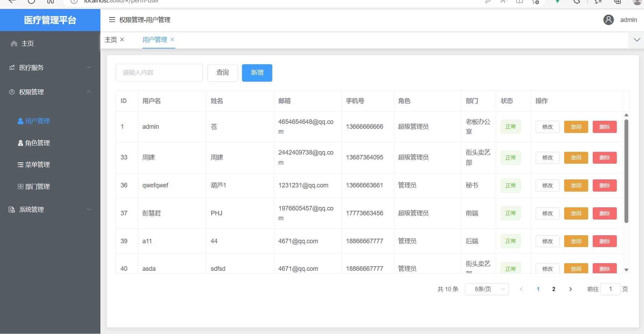The height and width of the screenshot is (334, 644).
Task: Open the 8条/页 page size dropdown
Action: click(x=487, y=289)
